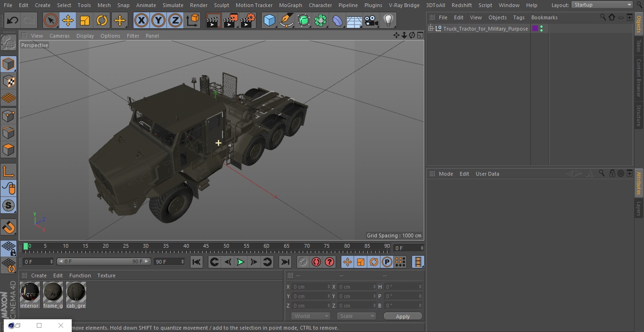Select the frame_g material thumbnail
644x332 pixels.
tap(53, 295)
